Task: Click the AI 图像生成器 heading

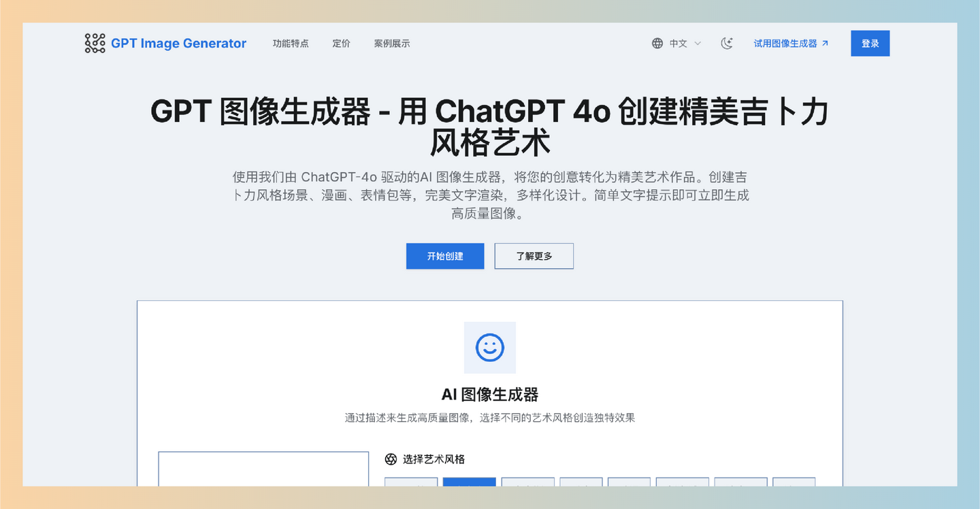Action: click(490, 395)
